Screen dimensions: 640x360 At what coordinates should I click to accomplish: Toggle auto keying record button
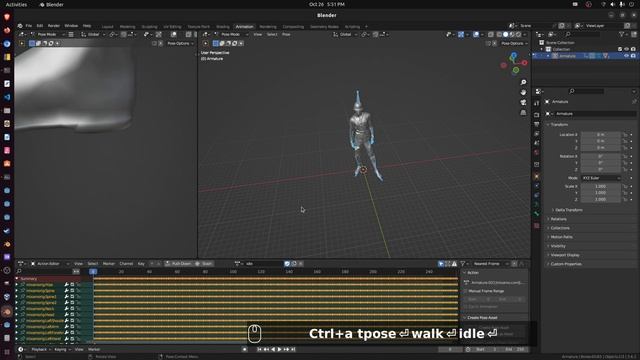click(x=244, y=349)
